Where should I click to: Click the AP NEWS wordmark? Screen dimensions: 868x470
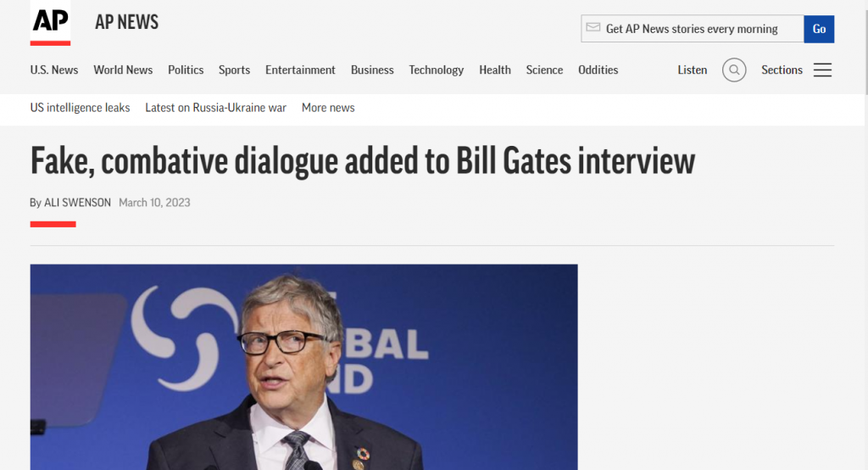127,22
